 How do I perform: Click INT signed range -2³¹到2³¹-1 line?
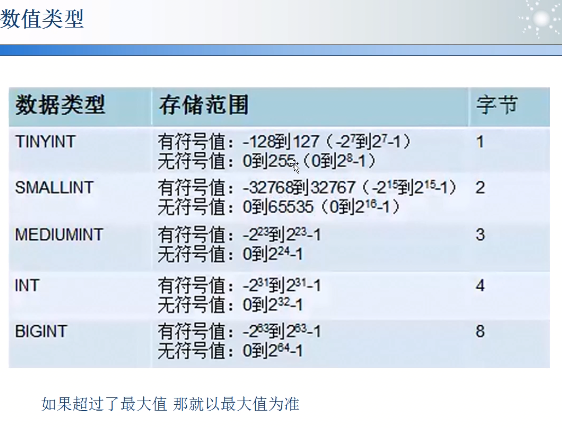(239, 286)
